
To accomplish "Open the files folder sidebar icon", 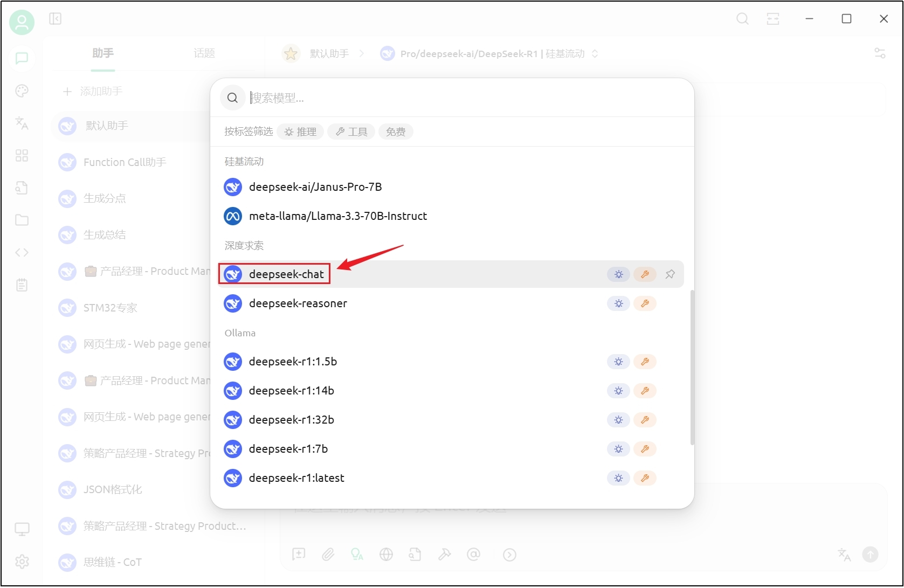I will point(22,220).
